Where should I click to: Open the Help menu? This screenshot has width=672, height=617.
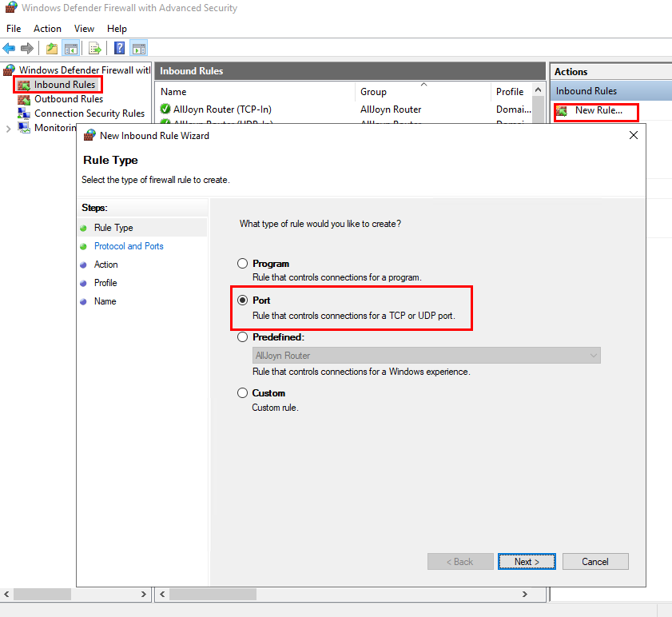117,29
